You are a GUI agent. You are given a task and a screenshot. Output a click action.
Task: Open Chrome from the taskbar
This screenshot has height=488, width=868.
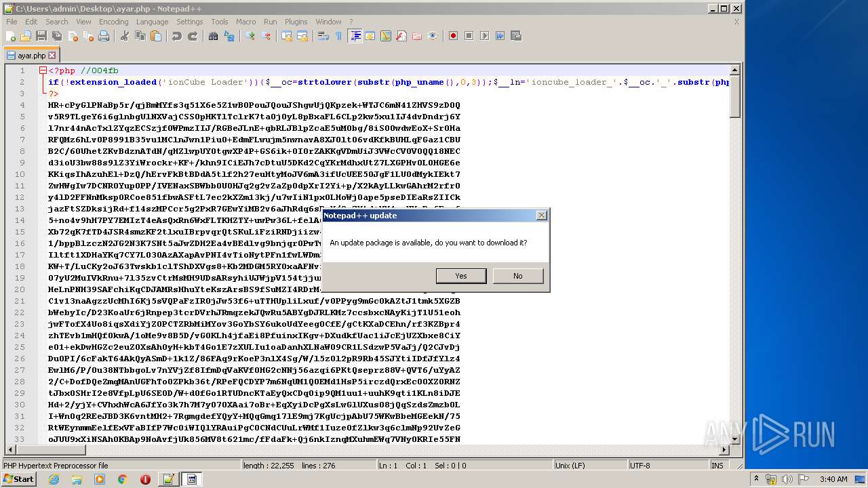point(122,479)
